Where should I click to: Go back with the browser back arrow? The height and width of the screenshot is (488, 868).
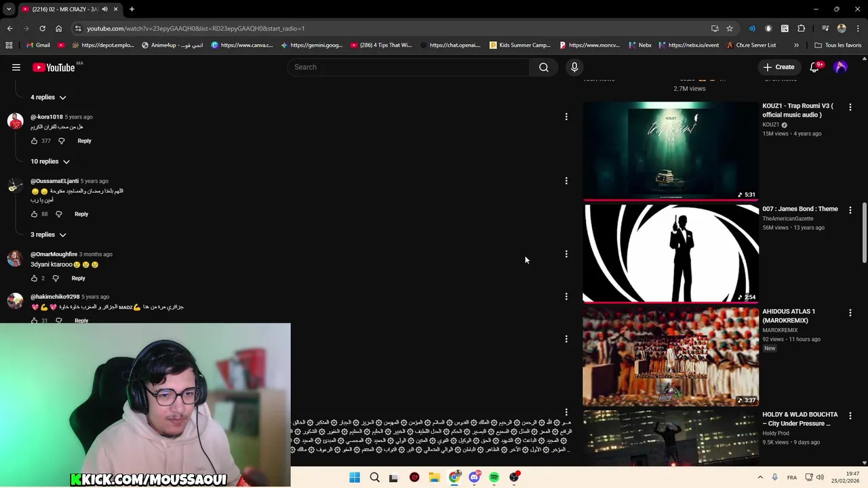tap(9, 28)
